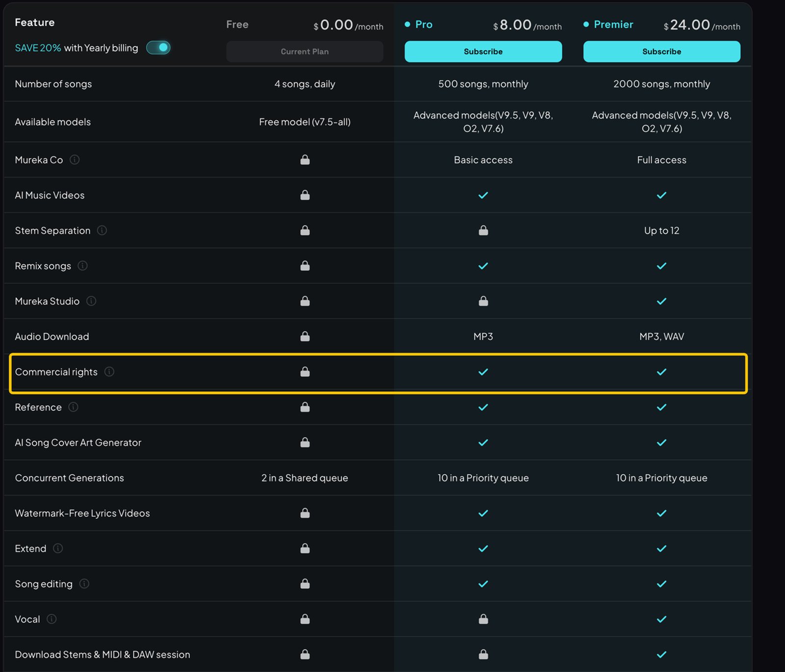Viewport: 785px width, 672px height.
Task: Click the Free plan lock for Mureka Co
Action: 305,160
